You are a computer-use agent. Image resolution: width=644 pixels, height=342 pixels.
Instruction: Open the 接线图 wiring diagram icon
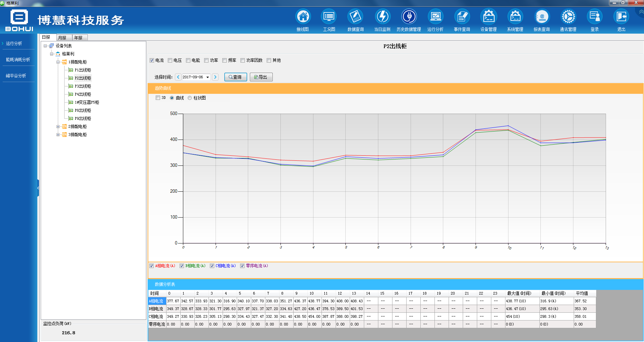(303, 16)
